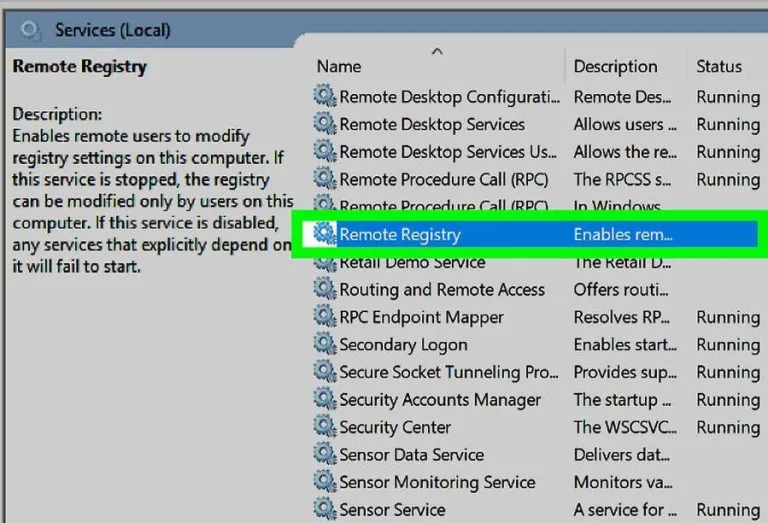Sort services by the Name column header
Viewport: 768px width, 523px height.
click(x=339, y=66)
